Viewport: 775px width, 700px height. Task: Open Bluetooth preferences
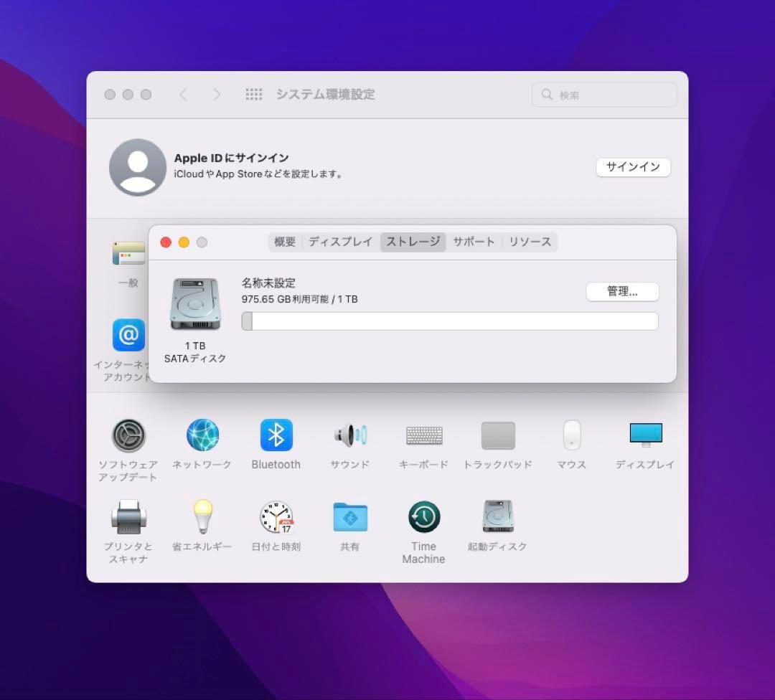pyautogui.click(x=276, y=435)
